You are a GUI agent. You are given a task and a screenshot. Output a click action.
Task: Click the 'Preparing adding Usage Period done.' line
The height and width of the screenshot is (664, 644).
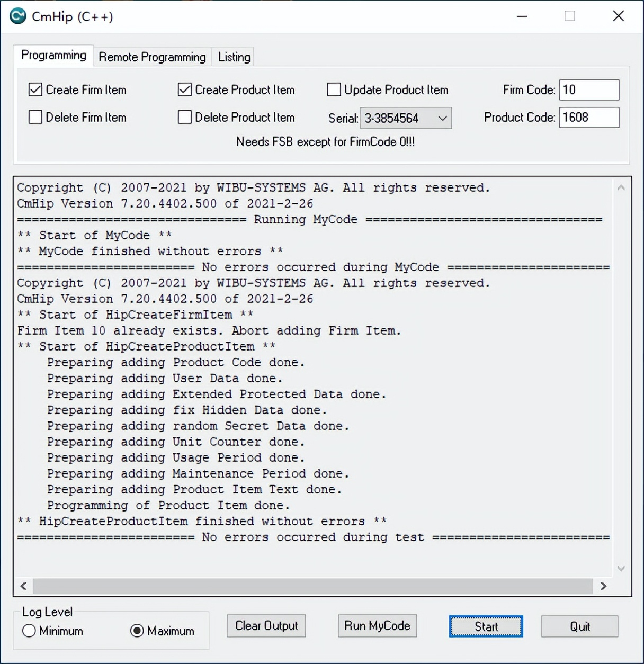pyautogui.click(x=176, y=458)
